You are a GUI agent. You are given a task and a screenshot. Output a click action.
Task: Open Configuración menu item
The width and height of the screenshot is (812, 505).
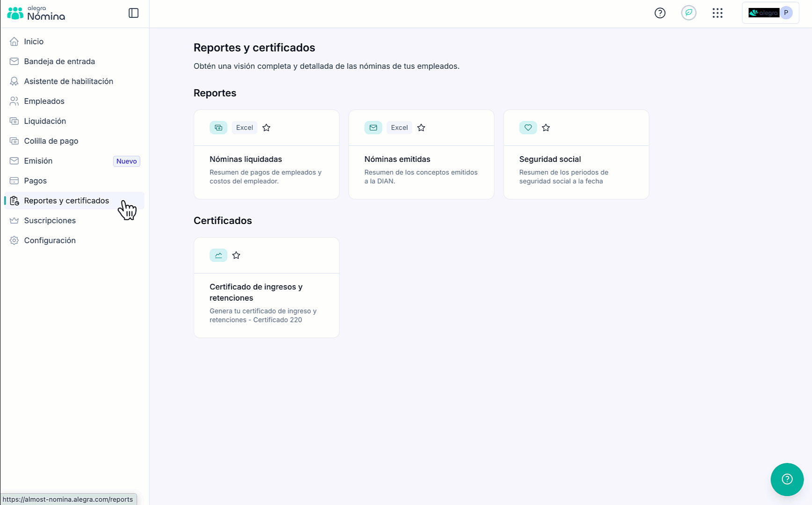click(x=74, y=240)
